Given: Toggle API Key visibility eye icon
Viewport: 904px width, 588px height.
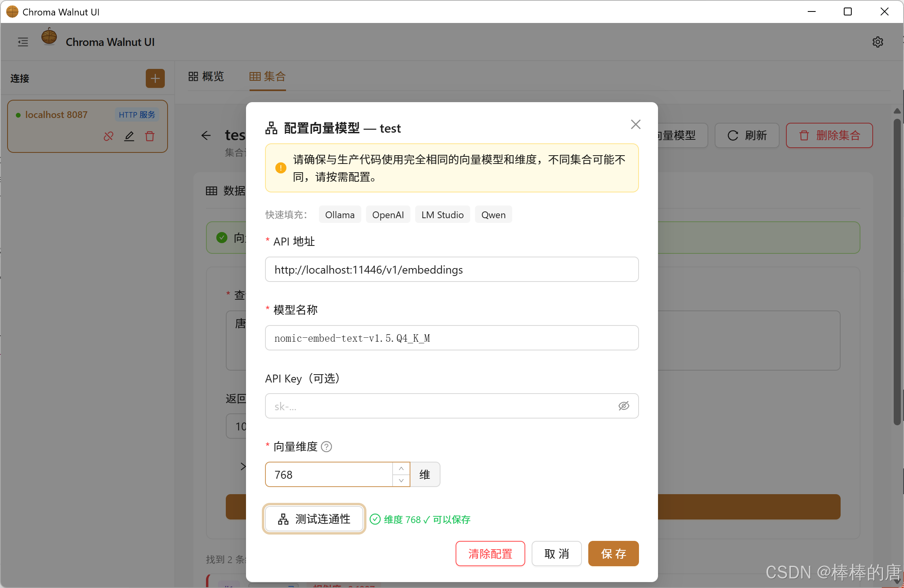Looking at the screenshot, I should pyautogui.click(x=624, y=406).
